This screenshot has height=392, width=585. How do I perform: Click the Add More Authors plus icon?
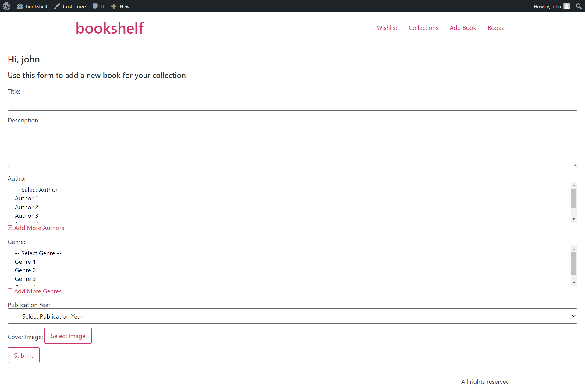pyautogui.click(x=10, y=228)
